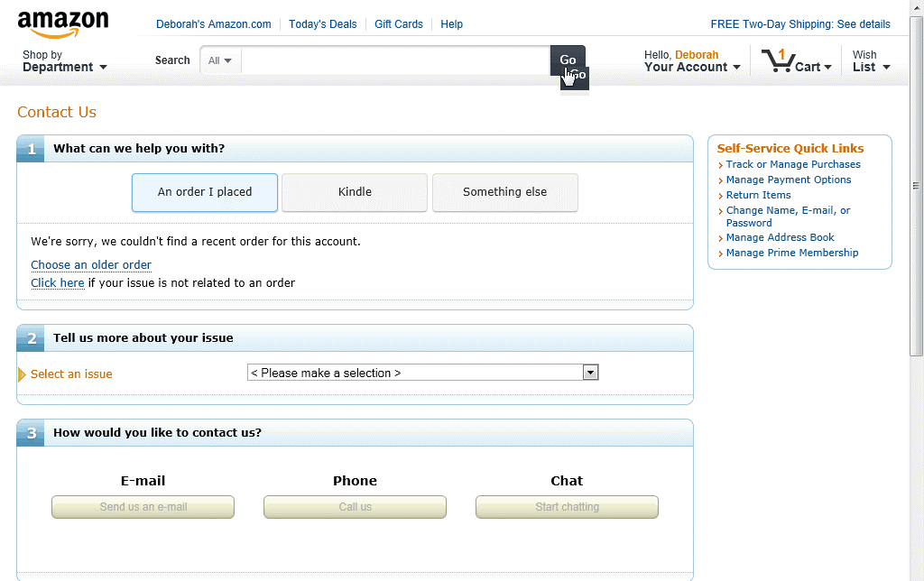The image size is (924, 581).
Task: Open Deborah's Amazon.com link
Action: click(x=213, y=24)
